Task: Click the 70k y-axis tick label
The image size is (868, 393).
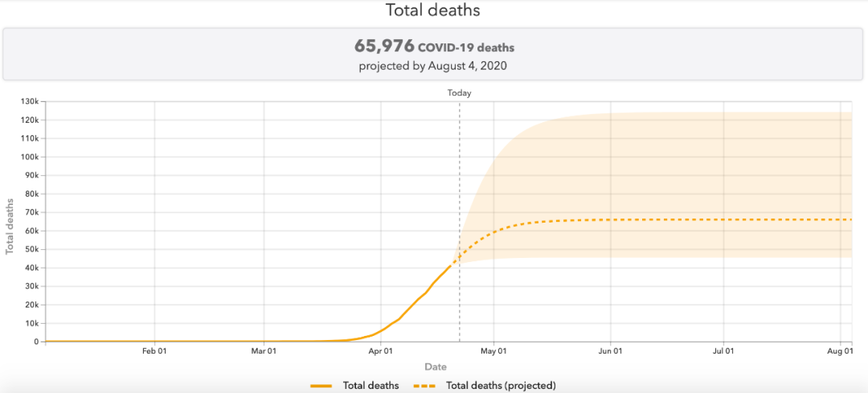Action: [x=31, y=212]
